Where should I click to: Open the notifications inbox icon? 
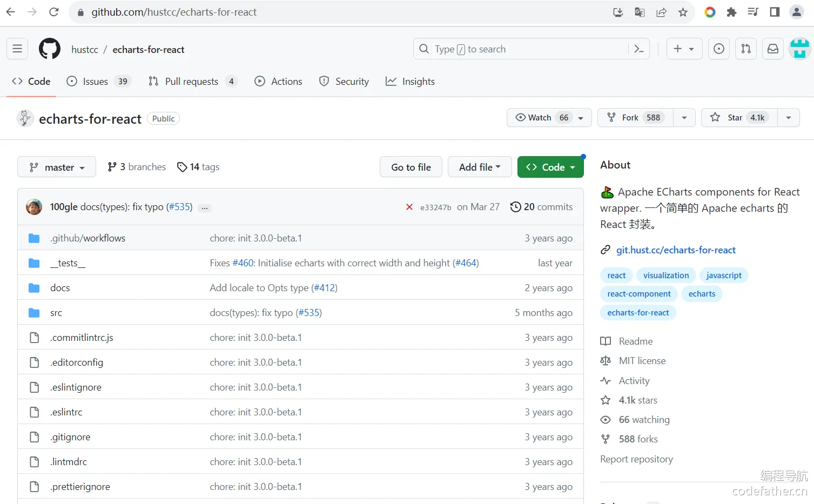(x=773, y=49)
